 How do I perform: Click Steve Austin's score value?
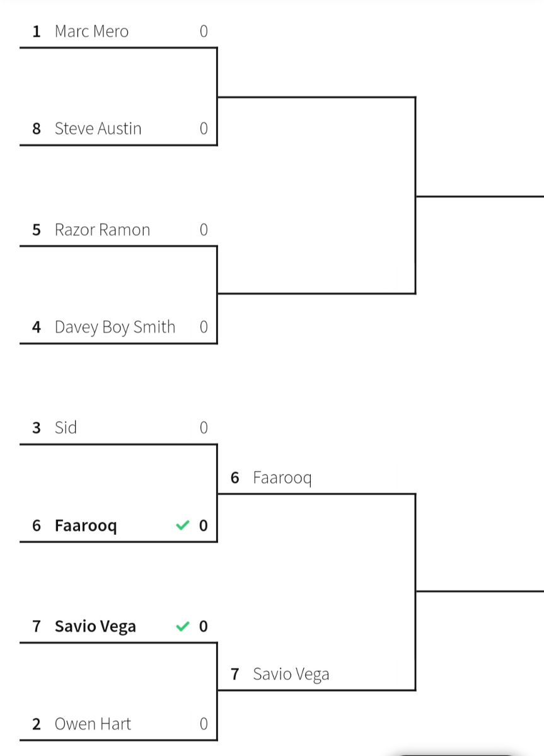[204, 129]
